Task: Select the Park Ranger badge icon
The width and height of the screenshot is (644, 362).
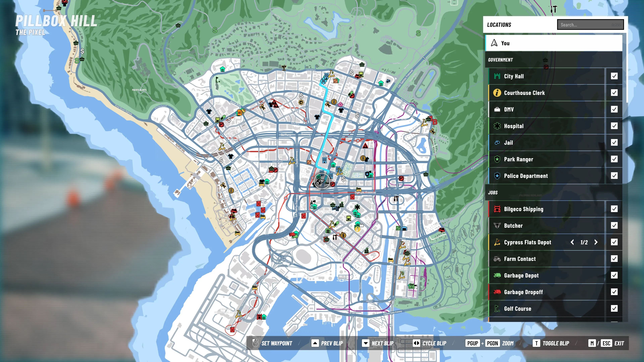Action: [x=497, y=159]
